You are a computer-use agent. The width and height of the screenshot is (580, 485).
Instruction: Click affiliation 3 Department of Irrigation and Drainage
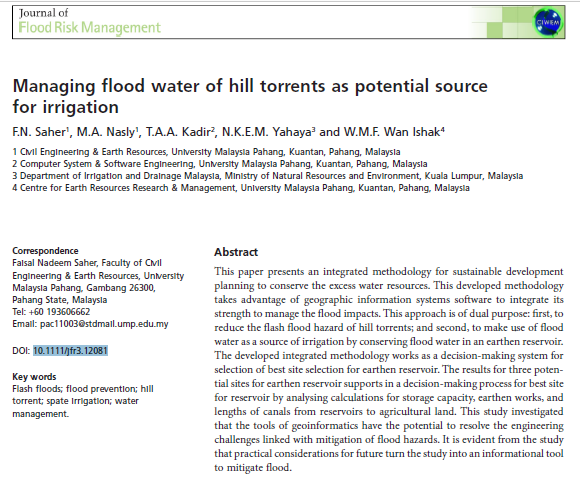[268, 176]
